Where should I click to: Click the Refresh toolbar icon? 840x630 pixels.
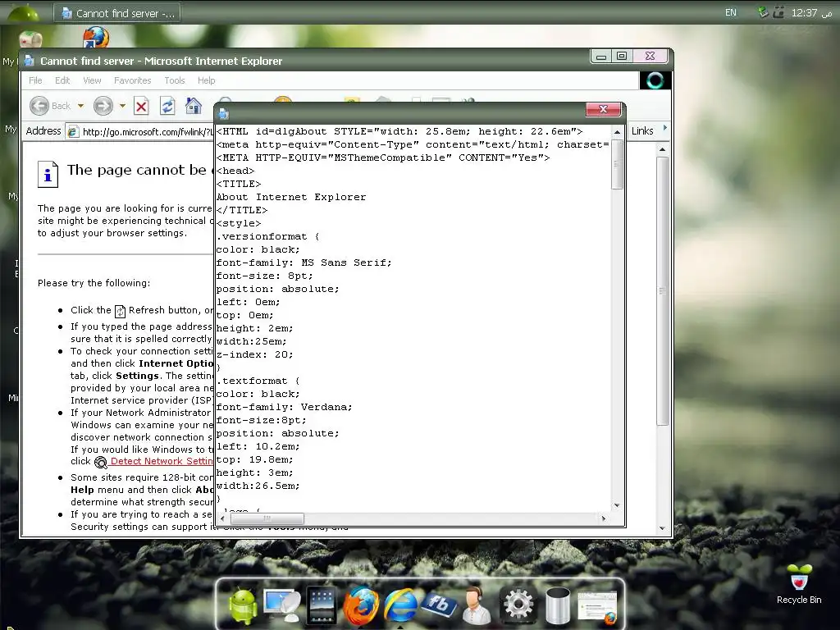167,106
